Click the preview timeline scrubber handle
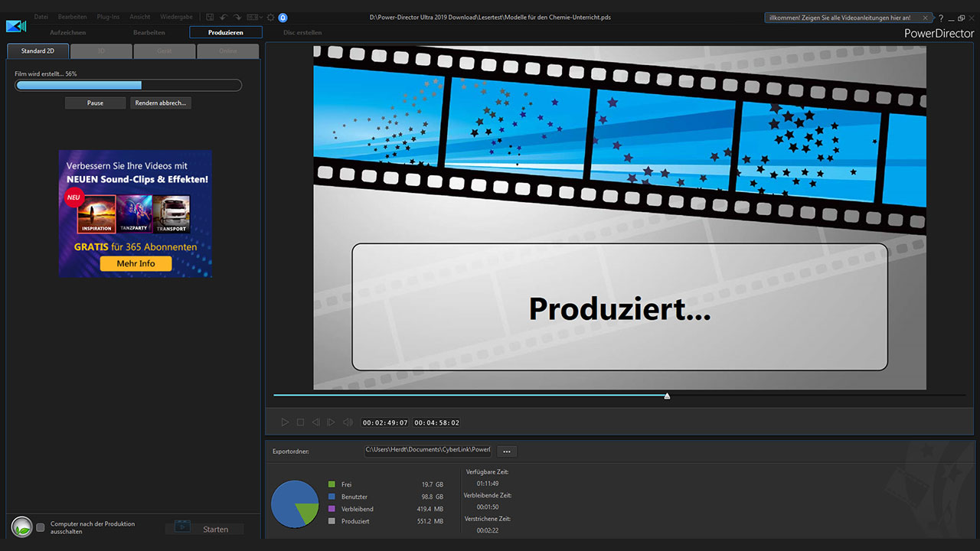This screenshot has height=551, width=980. tap(667, 396)
